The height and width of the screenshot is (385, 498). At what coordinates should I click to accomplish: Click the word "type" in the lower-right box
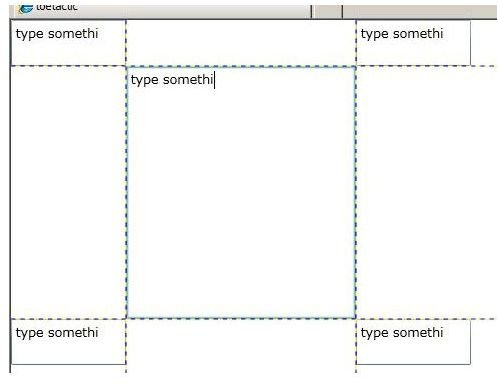374,333
